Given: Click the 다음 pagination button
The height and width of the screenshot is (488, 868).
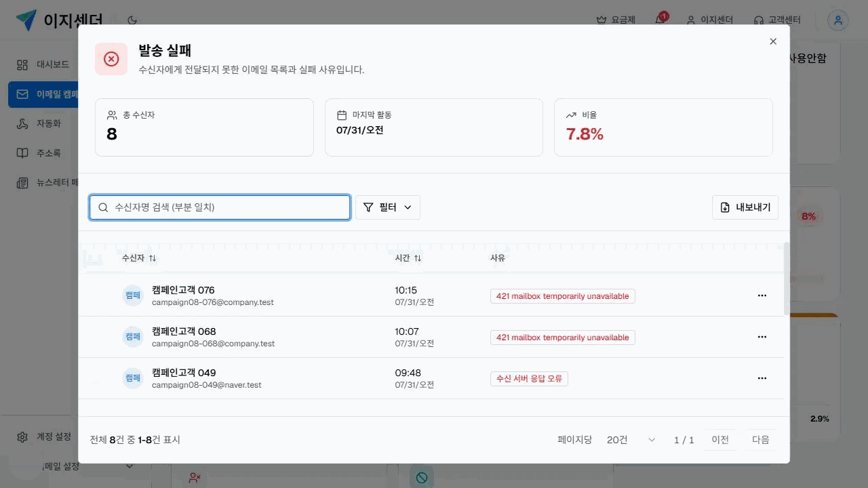Looking at the screenshot, I should click(x=761, y=440).
